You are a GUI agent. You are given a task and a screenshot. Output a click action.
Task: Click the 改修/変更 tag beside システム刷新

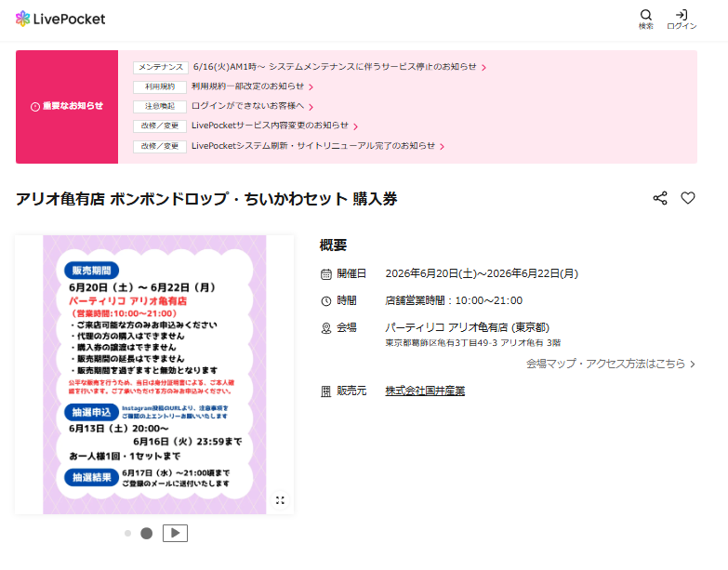[160, 146]
